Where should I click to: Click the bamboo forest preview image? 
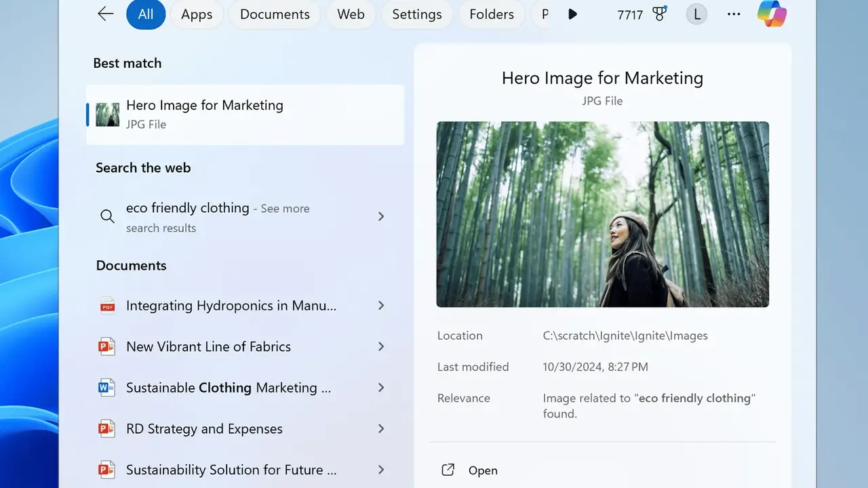[x=602, y=214]
